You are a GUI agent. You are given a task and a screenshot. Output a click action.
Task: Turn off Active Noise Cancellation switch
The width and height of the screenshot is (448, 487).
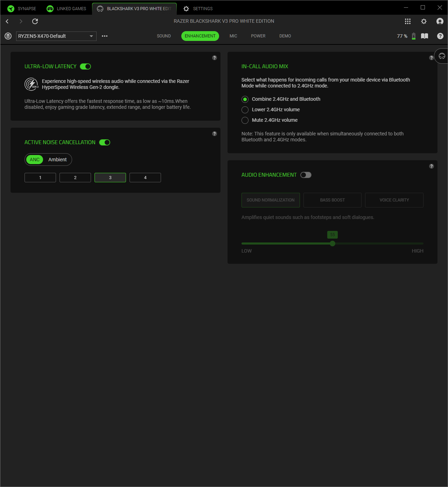(105, 142)
